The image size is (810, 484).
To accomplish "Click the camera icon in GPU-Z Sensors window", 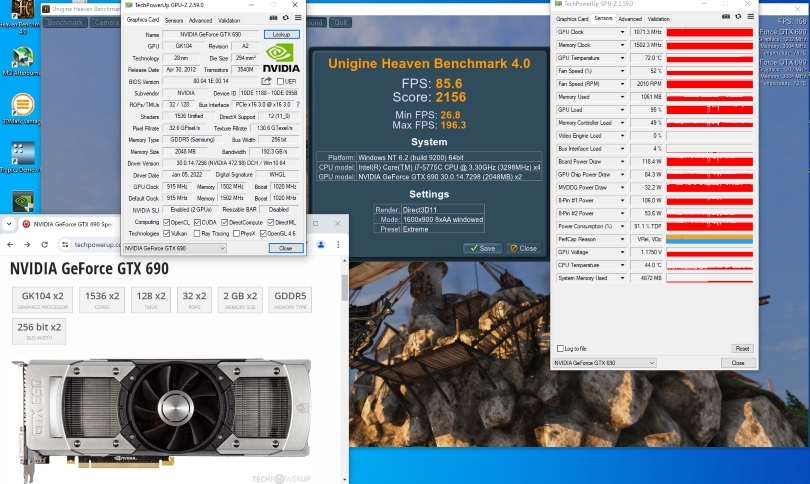I will pos(726,17).
